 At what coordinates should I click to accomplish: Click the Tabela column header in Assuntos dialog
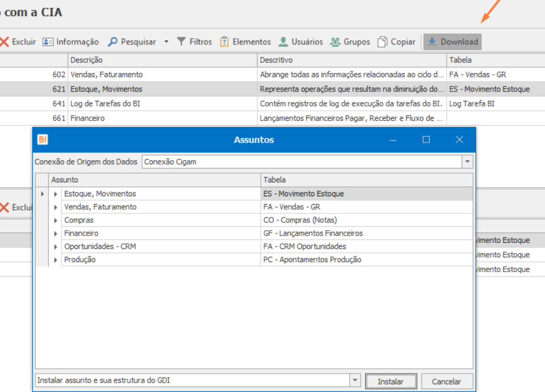[367, 180]
